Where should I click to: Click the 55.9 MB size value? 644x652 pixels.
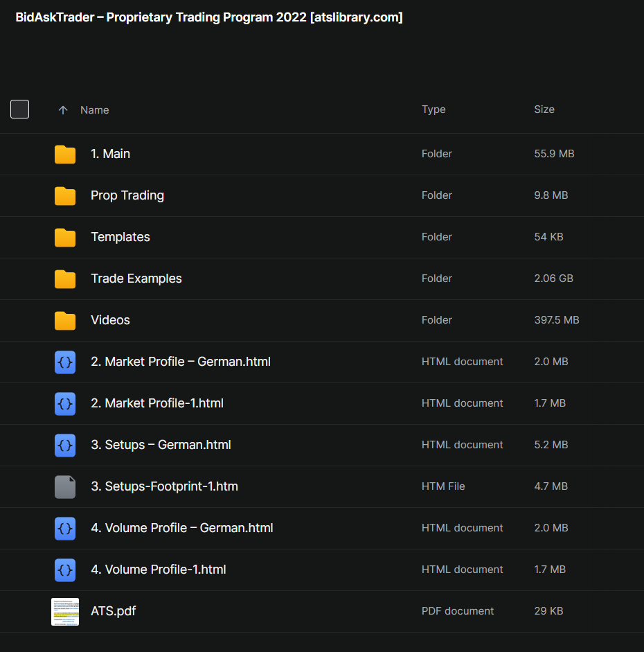554,154
